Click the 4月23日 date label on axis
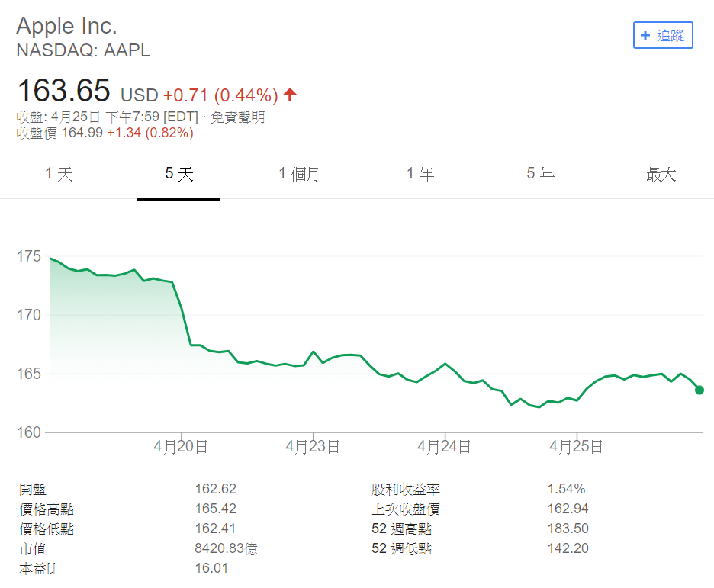Image resolution: width=714 pixels, height=588 pixels. pyautogui.click(x=313, y=446)
